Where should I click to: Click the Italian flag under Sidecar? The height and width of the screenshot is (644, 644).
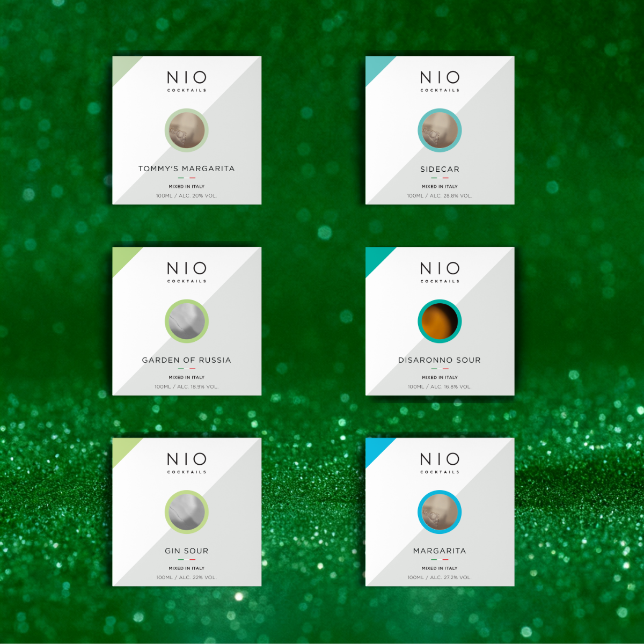pyautogui.click(x=440, y=178)
